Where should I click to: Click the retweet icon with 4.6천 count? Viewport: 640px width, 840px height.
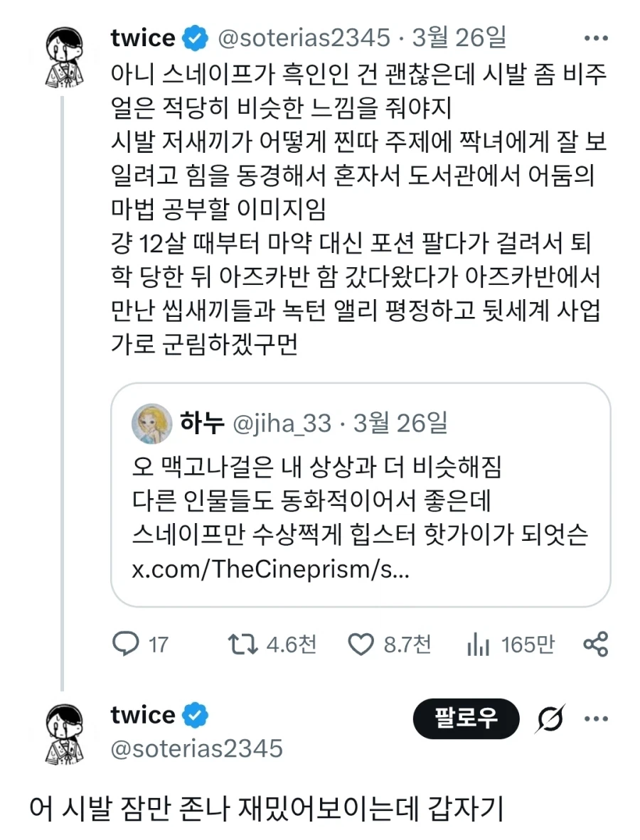pyautogui.click(x=240, y=645)
